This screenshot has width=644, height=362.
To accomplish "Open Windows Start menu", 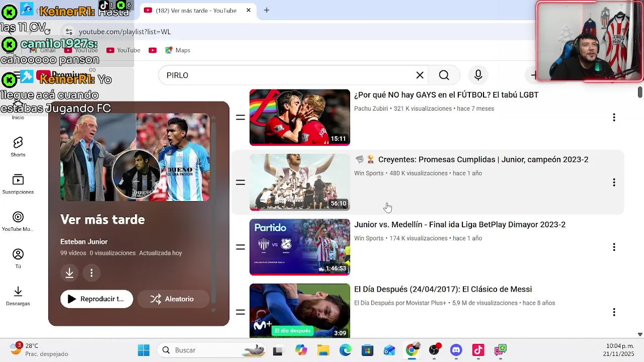I will point(143,350).
